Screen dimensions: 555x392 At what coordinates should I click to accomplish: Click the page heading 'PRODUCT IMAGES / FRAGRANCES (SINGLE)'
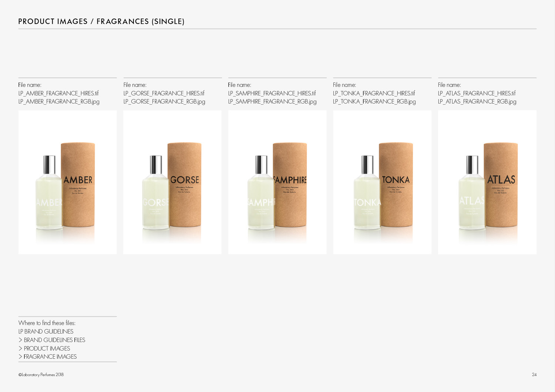(x=101, y=21)
